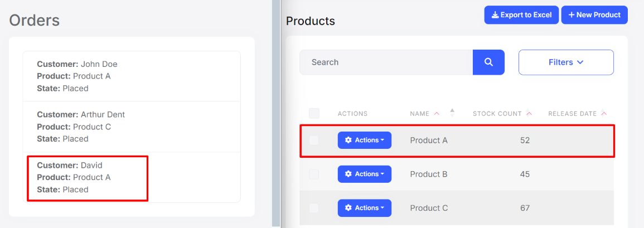This screenshot has height=228, width=644.
Task: Open Actions dropdown for Product A
Action: [365, 140]
